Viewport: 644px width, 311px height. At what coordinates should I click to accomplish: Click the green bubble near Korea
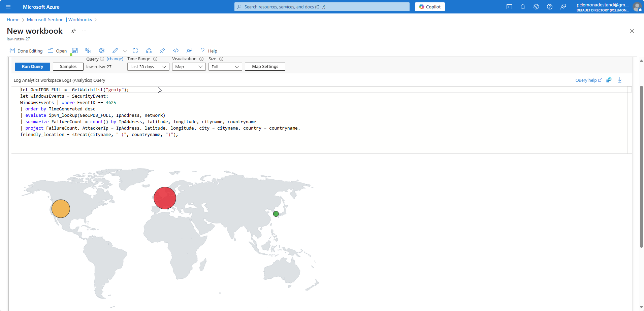click(276, 214)
